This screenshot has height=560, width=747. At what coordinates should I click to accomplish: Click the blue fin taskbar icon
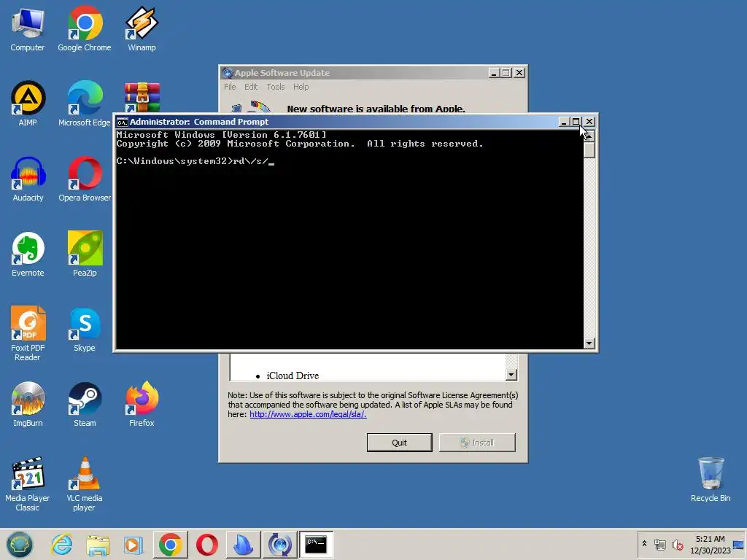243,544
